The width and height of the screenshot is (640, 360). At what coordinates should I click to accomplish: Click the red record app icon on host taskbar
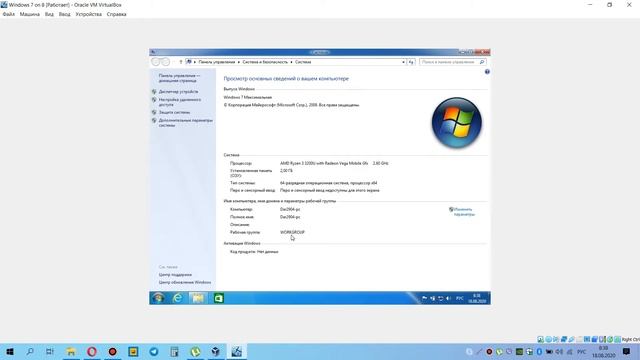click(x=112, y=351)
